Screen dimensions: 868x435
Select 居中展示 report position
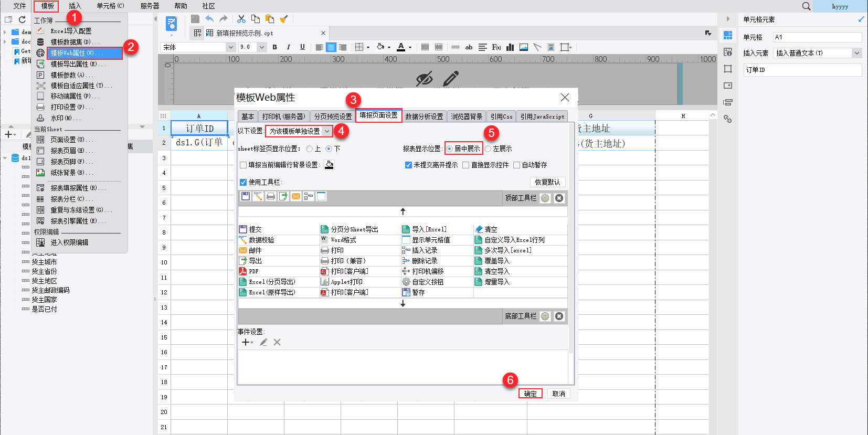450,149
